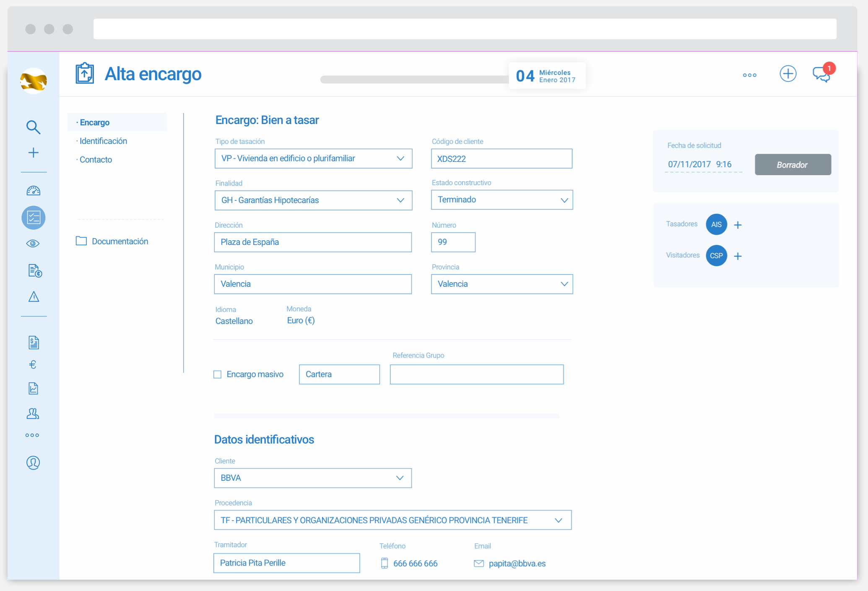Viewport: 868px width, 591px height.
Task: Click the warning triangle alerts icon
Action: click(34, 297)
